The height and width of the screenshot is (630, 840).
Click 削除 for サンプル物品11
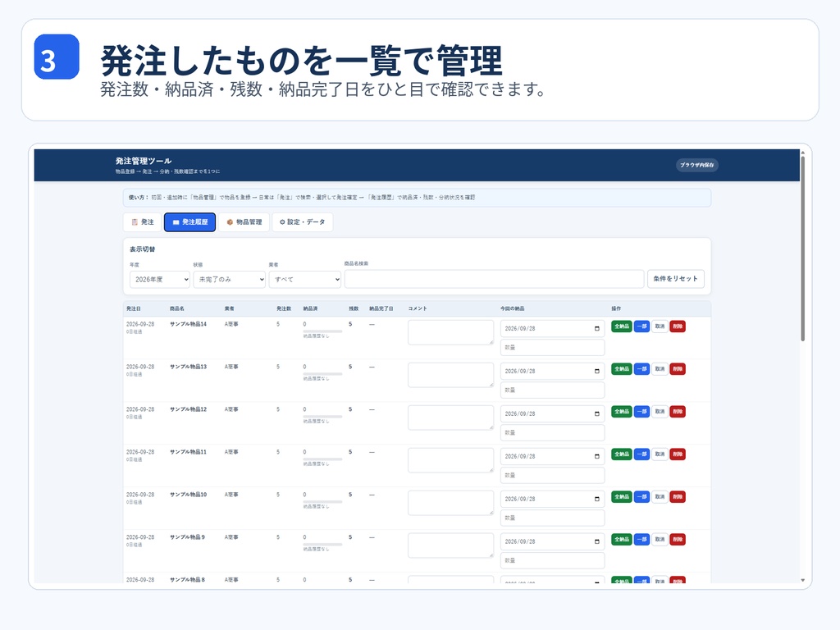(x=678, y=454)
